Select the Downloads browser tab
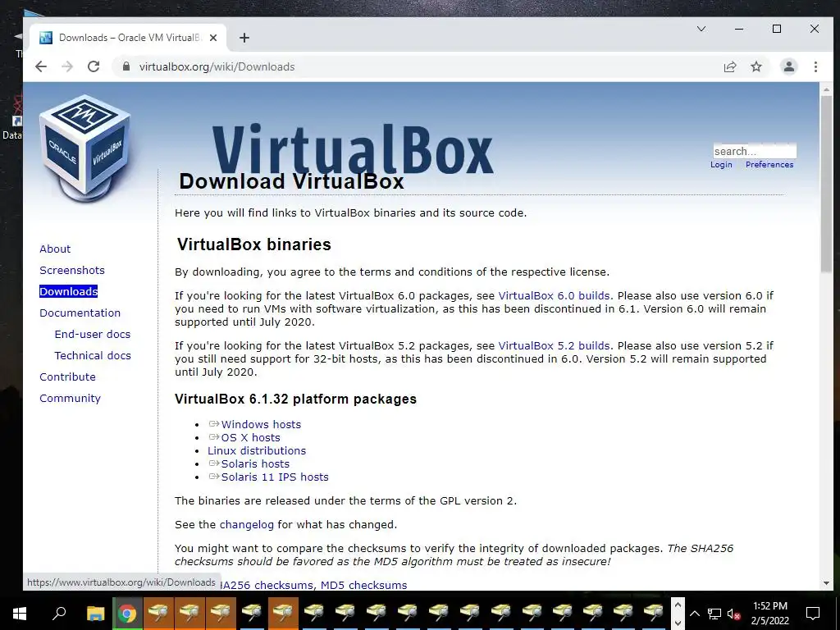 point(127,38)
